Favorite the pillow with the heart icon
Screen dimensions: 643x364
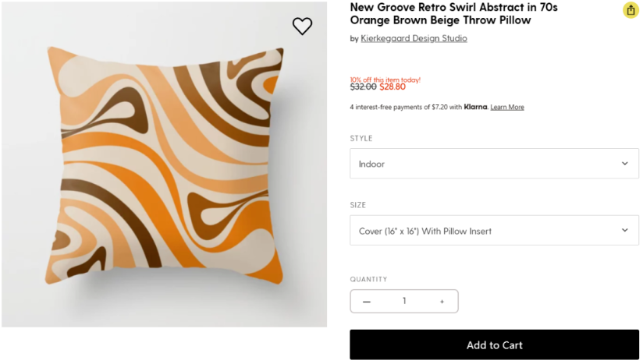click(x=302, y=27)
